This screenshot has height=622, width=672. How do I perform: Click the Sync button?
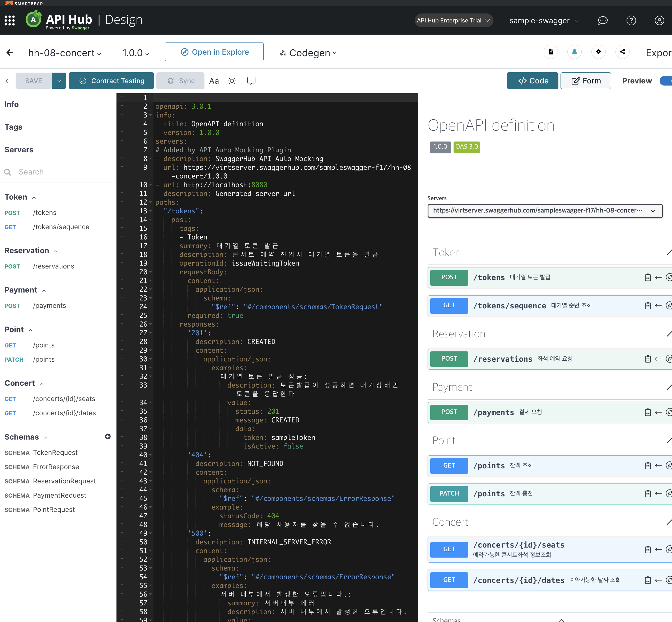tap(180, 81)
